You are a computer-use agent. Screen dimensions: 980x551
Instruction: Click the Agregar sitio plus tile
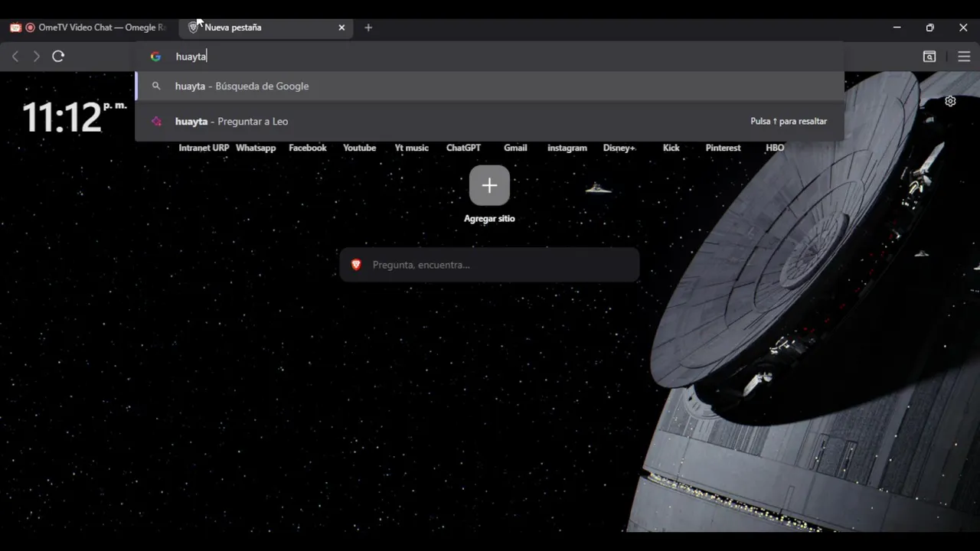click(489, 185)
